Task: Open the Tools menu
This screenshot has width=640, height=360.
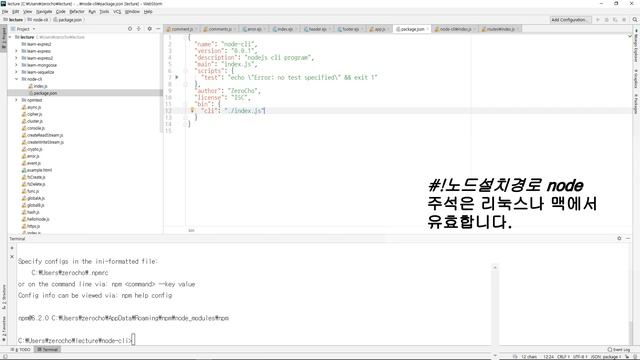Action: pos(104,11)
